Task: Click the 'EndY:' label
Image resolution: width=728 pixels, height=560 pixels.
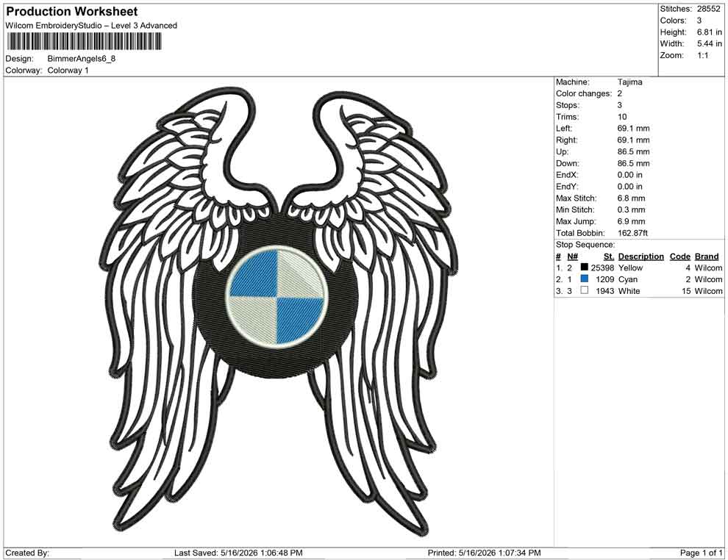Action: [567, 187]
